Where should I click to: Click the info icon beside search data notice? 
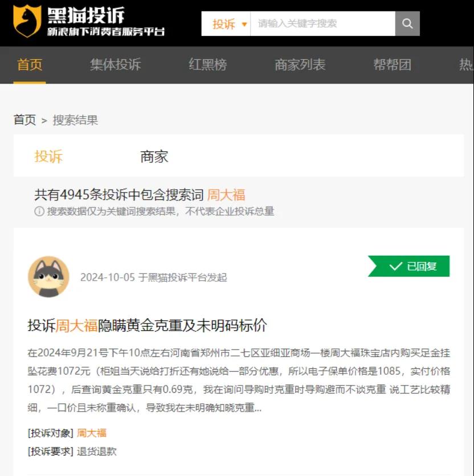(39, 211)
